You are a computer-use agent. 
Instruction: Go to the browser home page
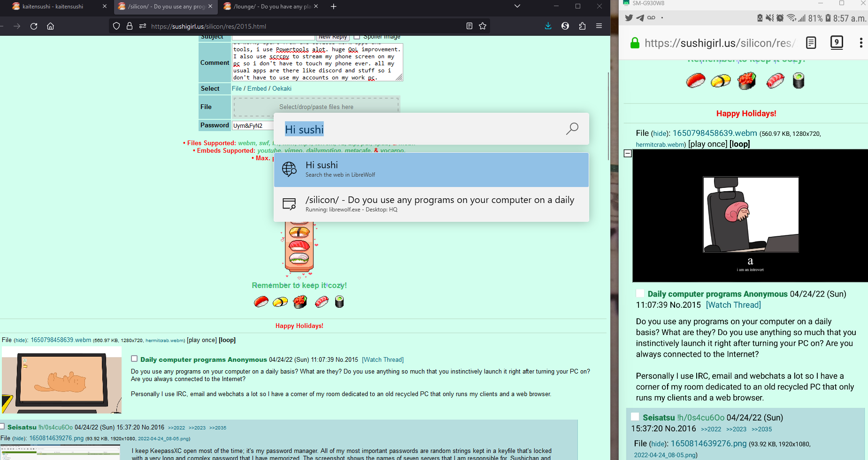[51, 26]
